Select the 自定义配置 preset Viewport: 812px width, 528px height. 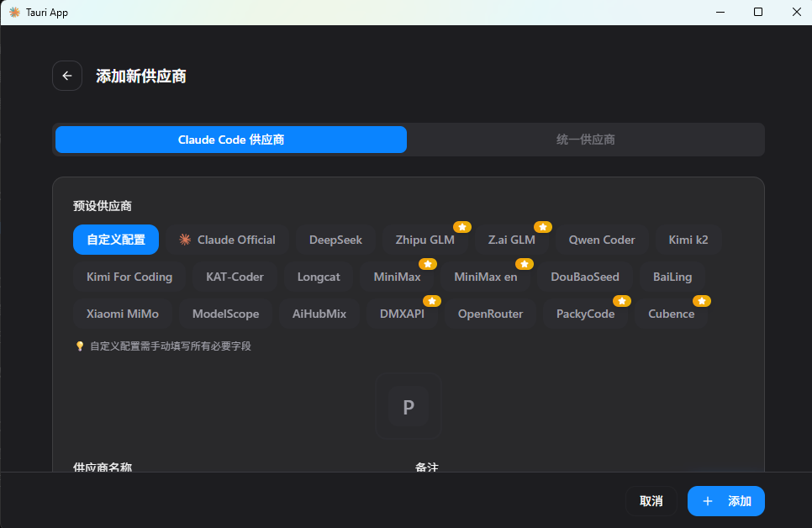(116, 240)
